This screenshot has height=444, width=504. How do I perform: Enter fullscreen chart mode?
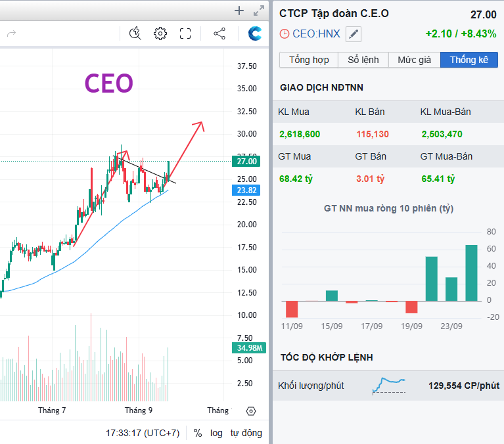tap(185, 33)
